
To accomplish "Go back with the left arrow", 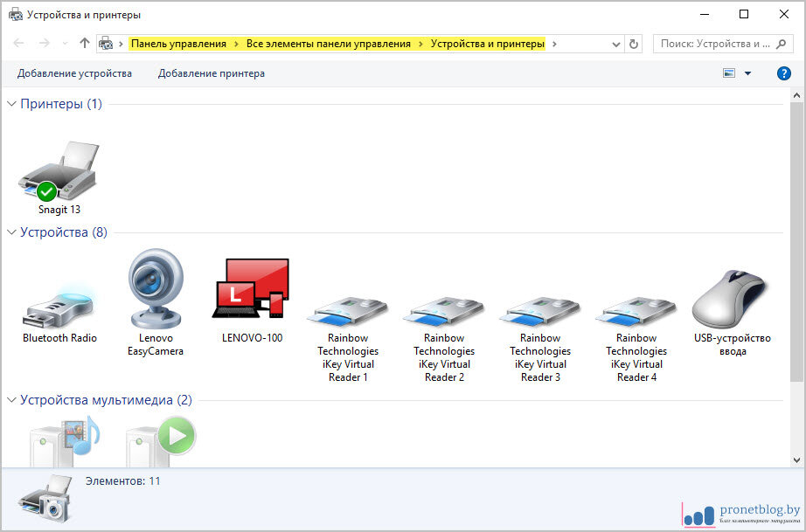I will click(x=18, y=43).
